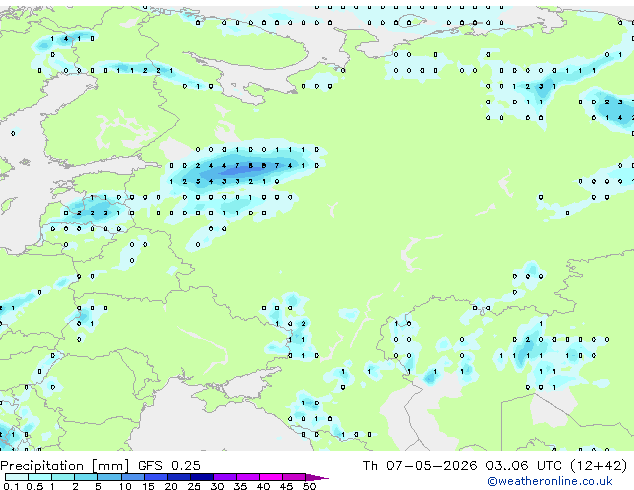The image size is (634, 490).
Task: Click the 'Th 07-05-2026' date text
Action: coord(420,466)
